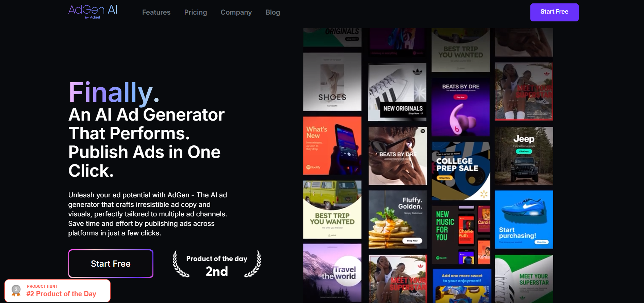Image resolution: width=644 pixels, height=303 pixels.
Task: Open the Pricing page
Action: (196, 12)
